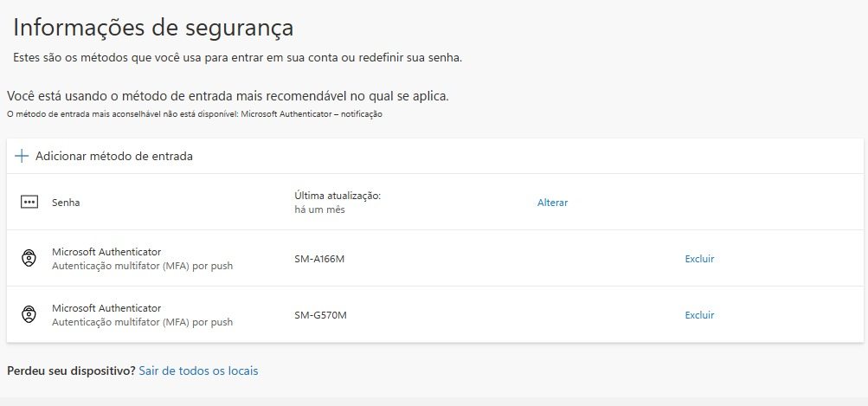The image size is (868, 406).
Task: Select the 'Senha' method label
Action: click(x=66, y=203)
